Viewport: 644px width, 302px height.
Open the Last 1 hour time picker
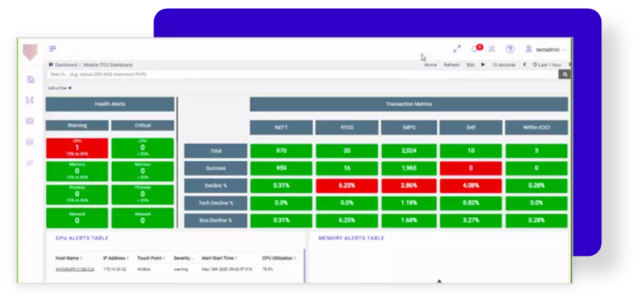tap(548, 64)
